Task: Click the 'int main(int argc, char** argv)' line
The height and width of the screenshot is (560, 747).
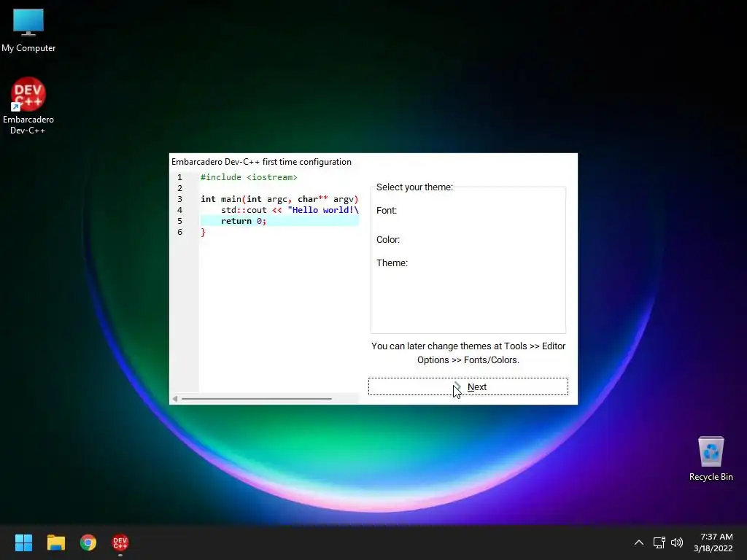Action: (x=279, y=199)
